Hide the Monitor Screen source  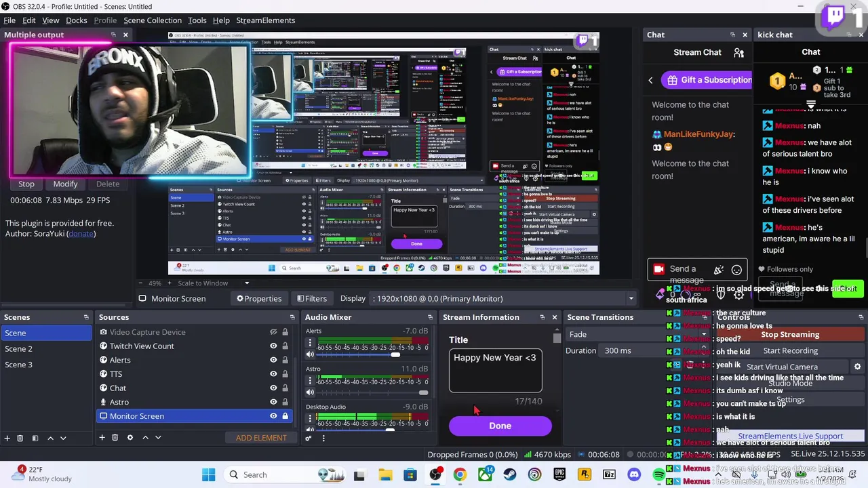(x=273, y=416)
